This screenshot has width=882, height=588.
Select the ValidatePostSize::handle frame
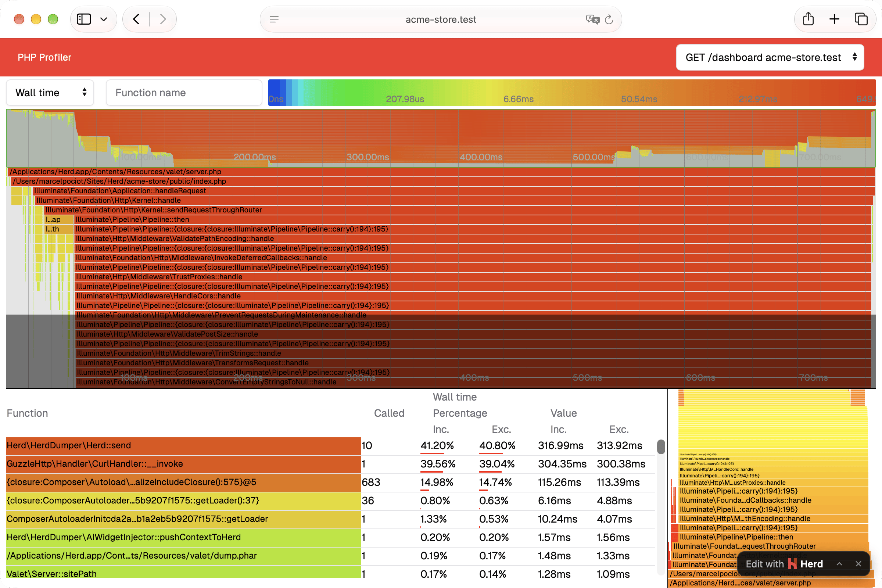[473, 334]
